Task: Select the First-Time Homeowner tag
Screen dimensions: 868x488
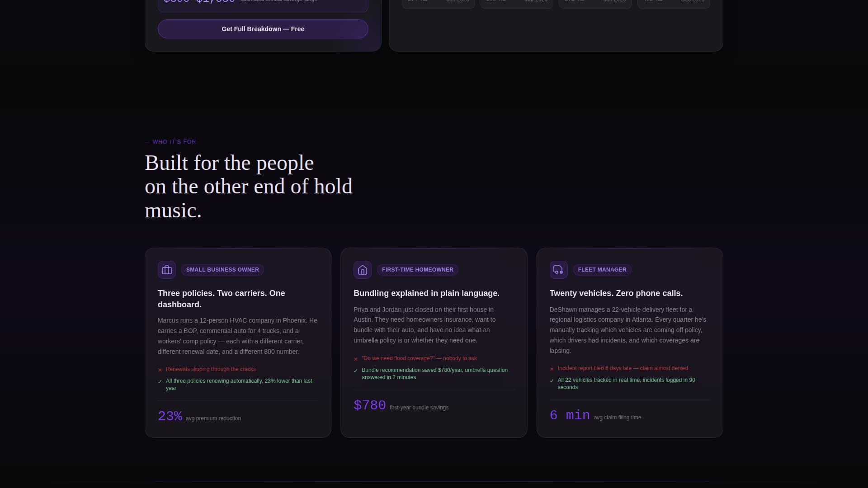Action: tap(417, 270)
